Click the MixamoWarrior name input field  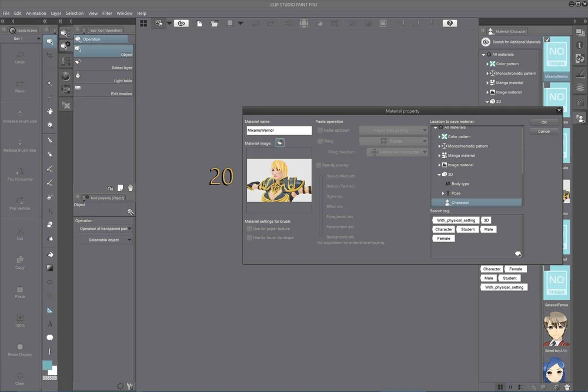click(x=279, y=130)
